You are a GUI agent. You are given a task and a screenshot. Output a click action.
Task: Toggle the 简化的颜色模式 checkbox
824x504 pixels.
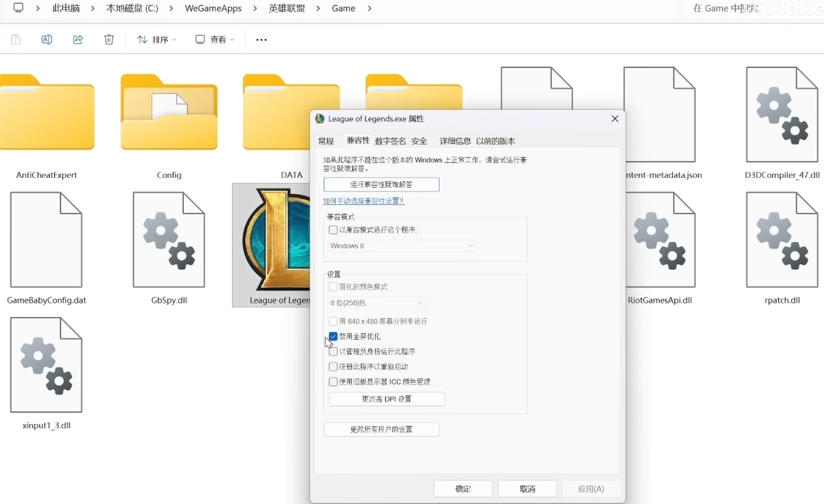(333, 287)
